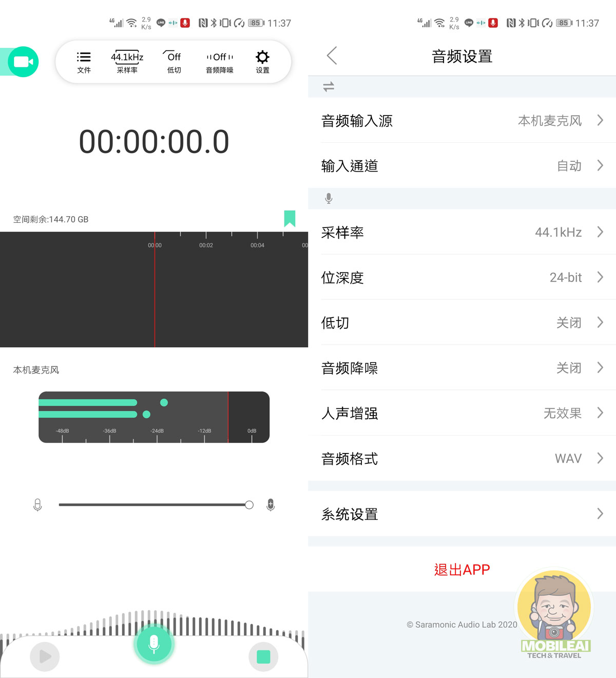Expand the 采样率 chevron in settings

[x=600, y=232]
